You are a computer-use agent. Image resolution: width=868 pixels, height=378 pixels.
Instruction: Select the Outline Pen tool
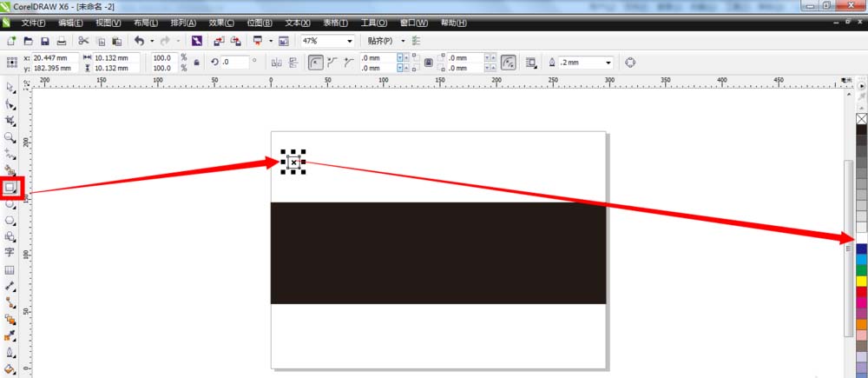click(10, 353)
